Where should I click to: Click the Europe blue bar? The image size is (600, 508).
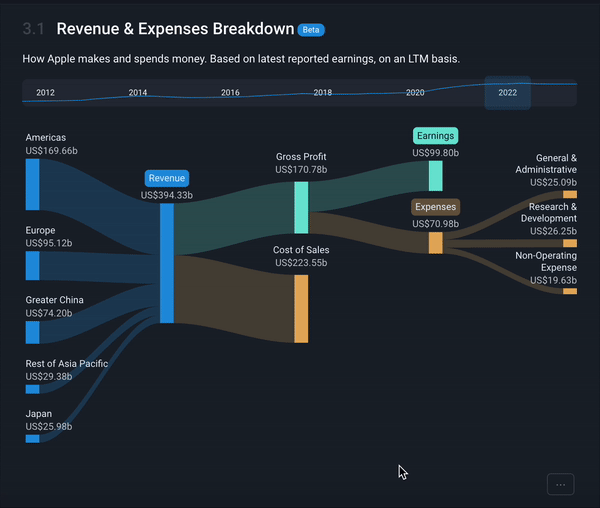click(33, 265)
